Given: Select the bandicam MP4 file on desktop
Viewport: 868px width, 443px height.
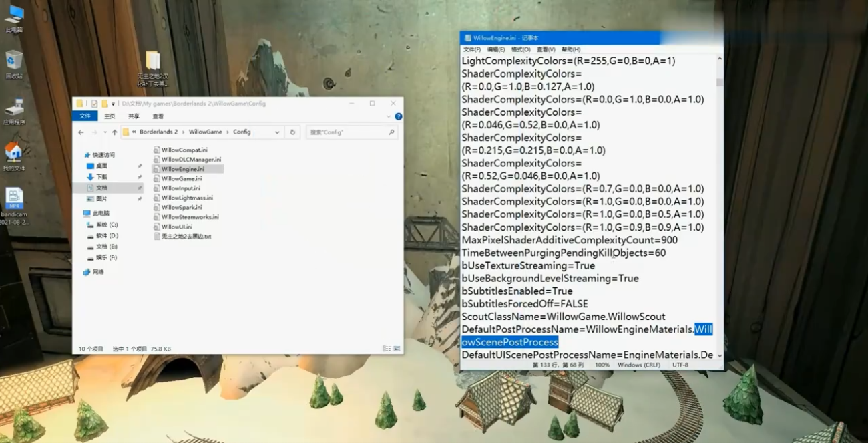Looking at the screenshot, I should [x=14, y=206].
